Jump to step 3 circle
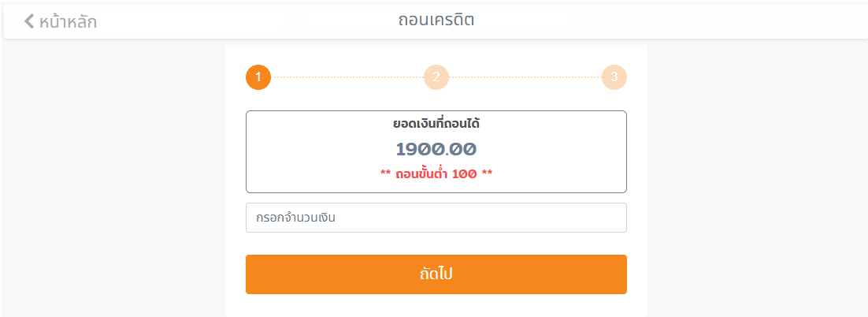This screenshot has width=868, height=317. click(614, 77)
